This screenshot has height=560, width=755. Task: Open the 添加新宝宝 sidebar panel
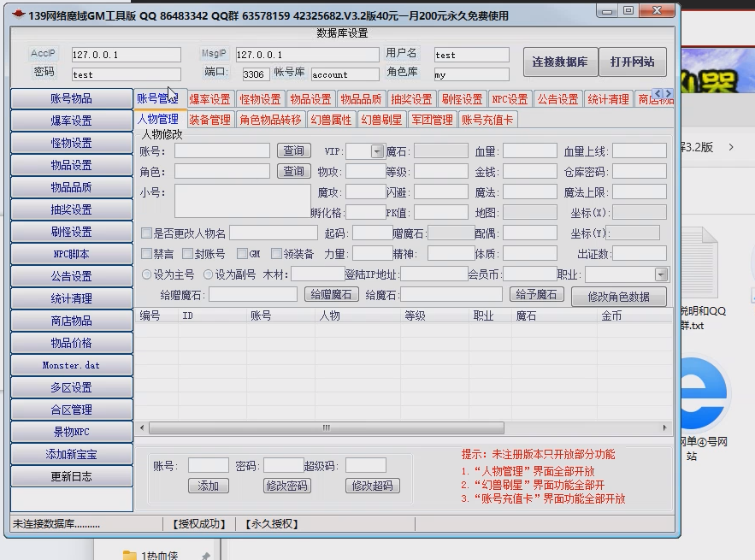point(71,454)
